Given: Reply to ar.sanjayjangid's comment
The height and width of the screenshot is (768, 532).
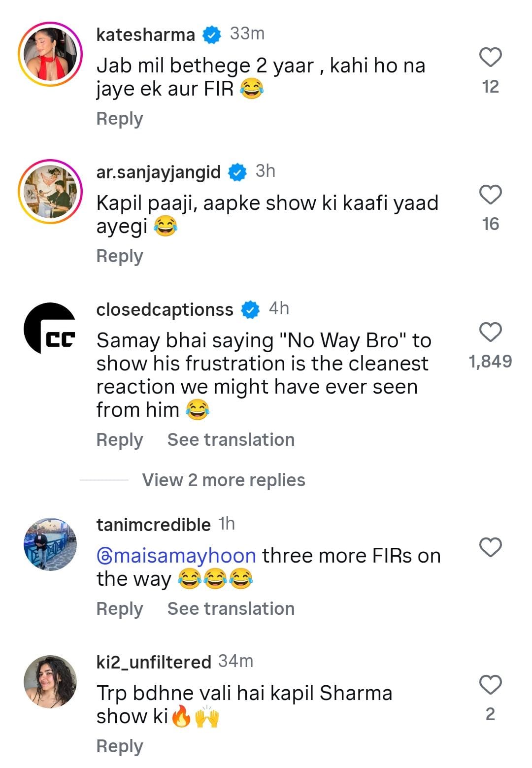Looking at the screenshot, I should 120,256.
